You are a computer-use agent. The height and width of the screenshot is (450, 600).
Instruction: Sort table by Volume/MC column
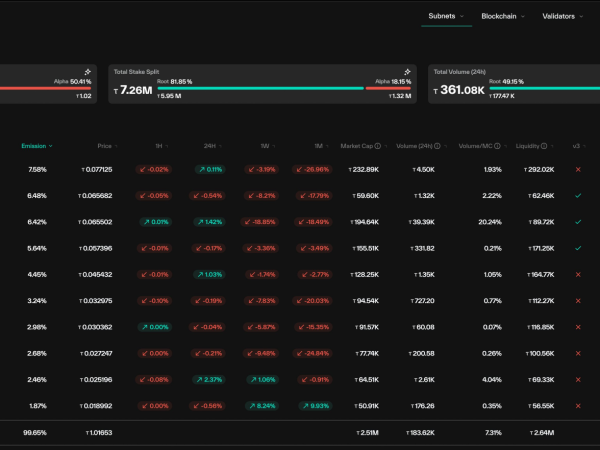pyautogui.click(x=483, y=146)
